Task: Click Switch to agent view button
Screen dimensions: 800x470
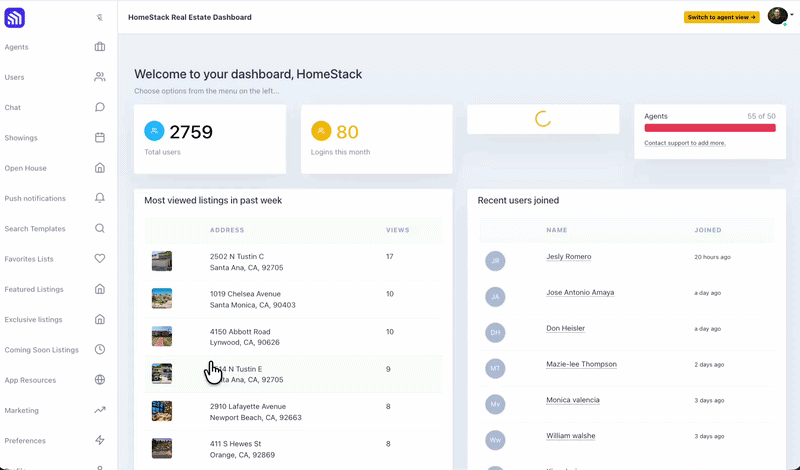Action: (x=721, y=17)
